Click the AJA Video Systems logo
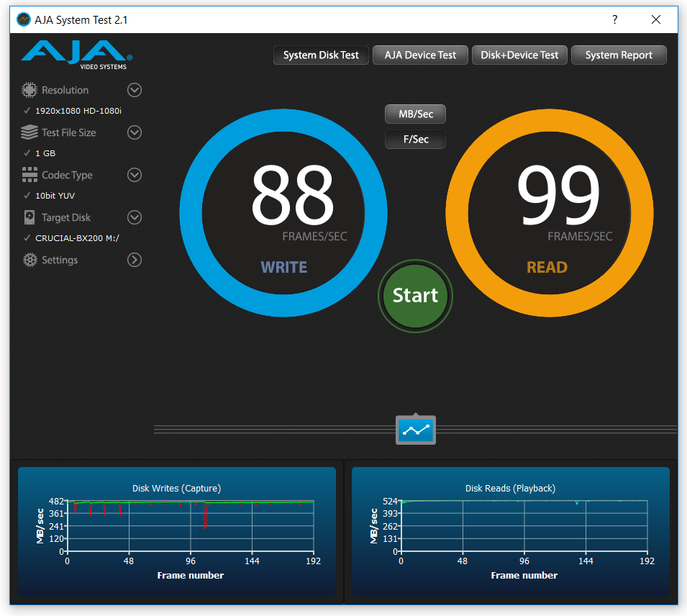 (77, 55)
